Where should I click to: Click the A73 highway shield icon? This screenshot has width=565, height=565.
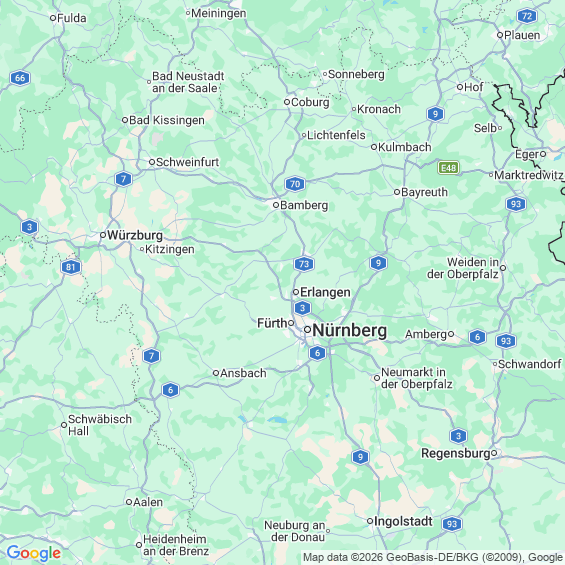[x=304, y=264]
